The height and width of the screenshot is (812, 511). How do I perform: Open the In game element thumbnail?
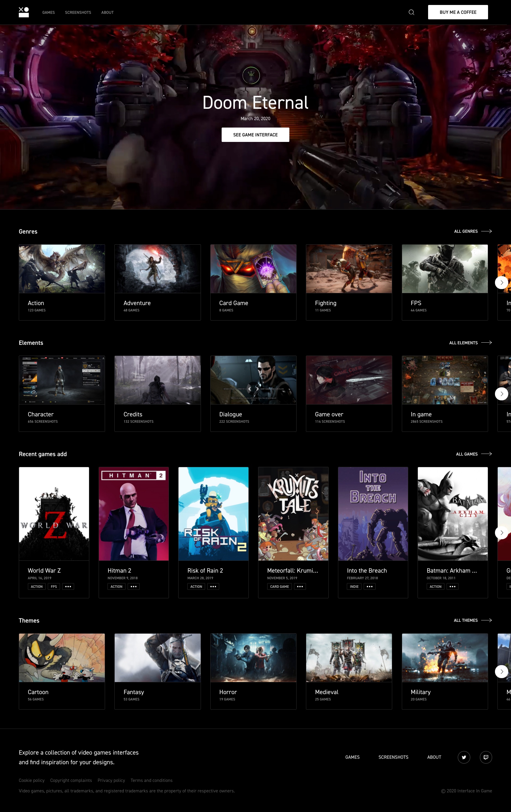tap(445, 380)
